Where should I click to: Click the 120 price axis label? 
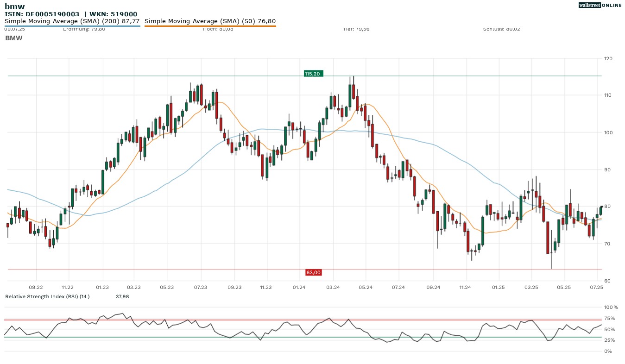click(608, 58)
